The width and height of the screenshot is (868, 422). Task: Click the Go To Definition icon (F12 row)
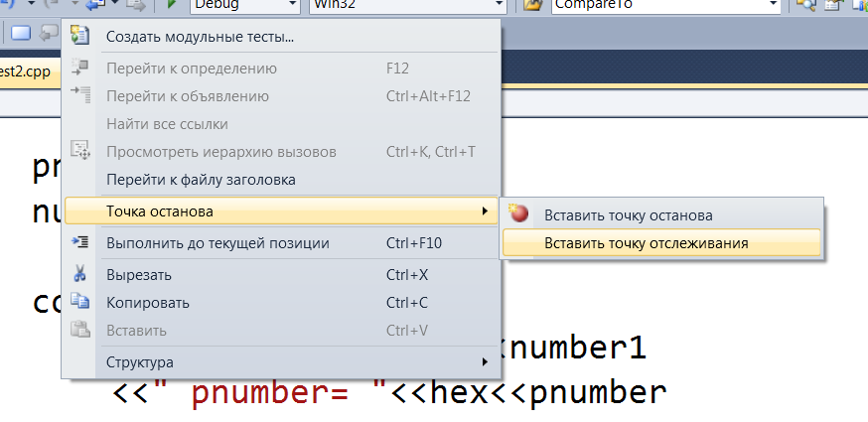[x=79, y=68]
